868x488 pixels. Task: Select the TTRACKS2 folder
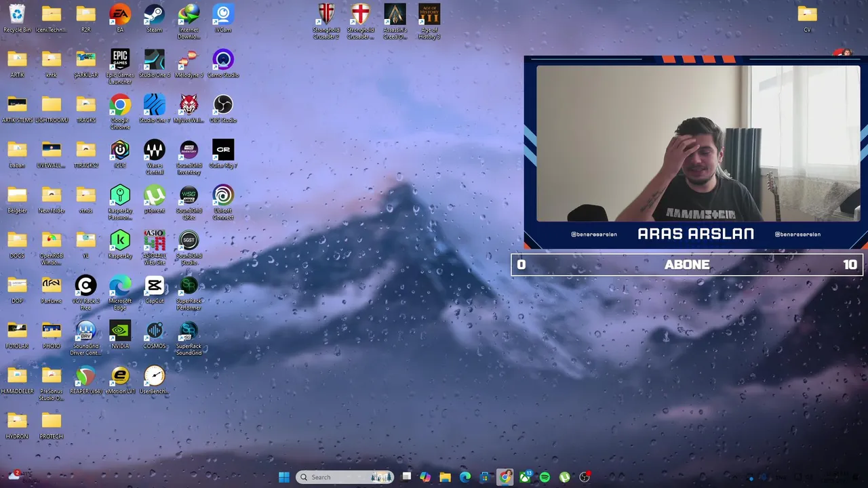click(x=85, y=154)
